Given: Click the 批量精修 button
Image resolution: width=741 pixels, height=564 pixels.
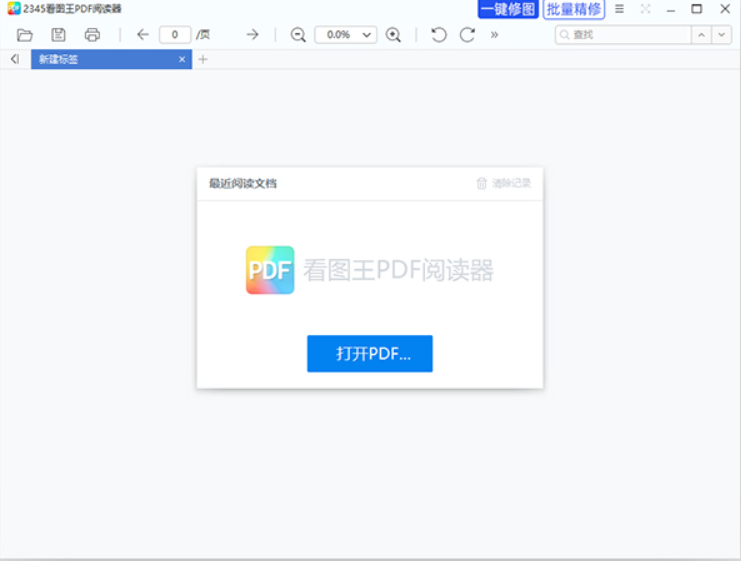Looking at the screenshot, I should 574,9.
